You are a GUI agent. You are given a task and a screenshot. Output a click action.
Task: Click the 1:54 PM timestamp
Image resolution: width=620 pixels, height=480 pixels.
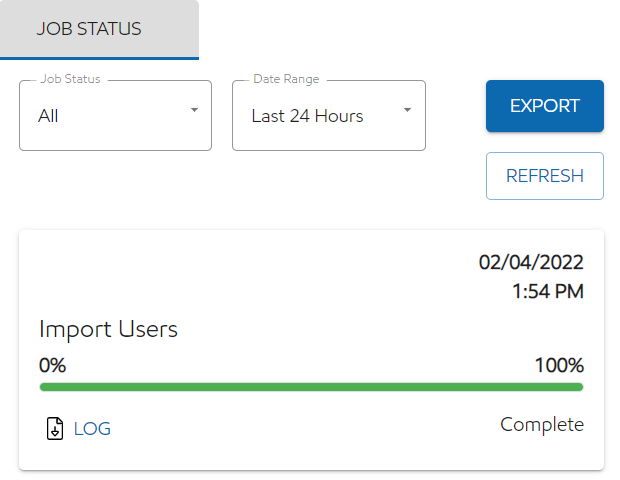[x=547, y=292]
